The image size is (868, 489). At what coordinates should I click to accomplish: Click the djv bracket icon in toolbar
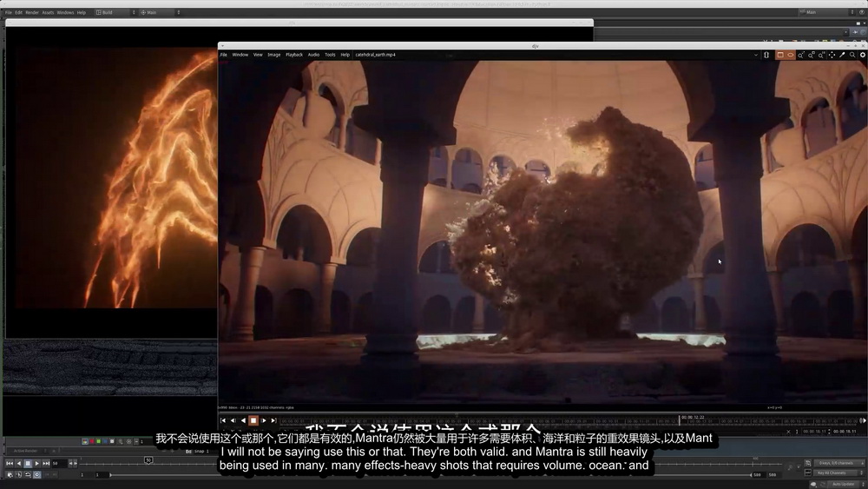(x=766, y=55)
